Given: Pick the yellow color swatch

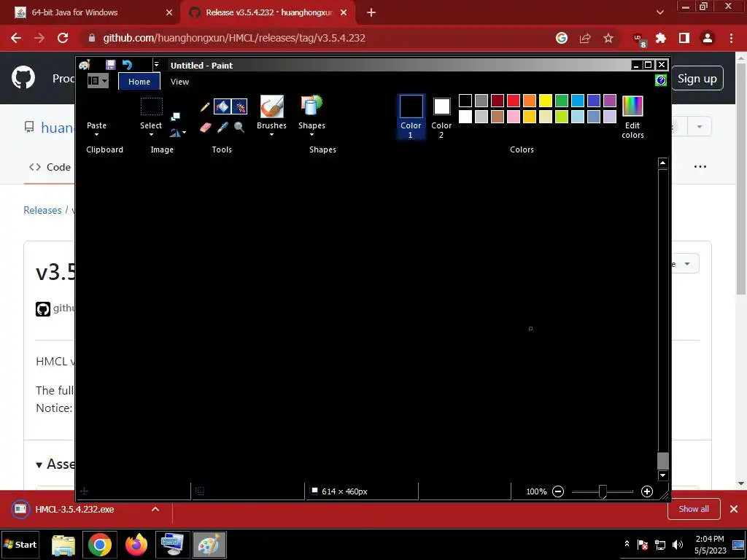Looking at the screenshot, I should point(546,101).
